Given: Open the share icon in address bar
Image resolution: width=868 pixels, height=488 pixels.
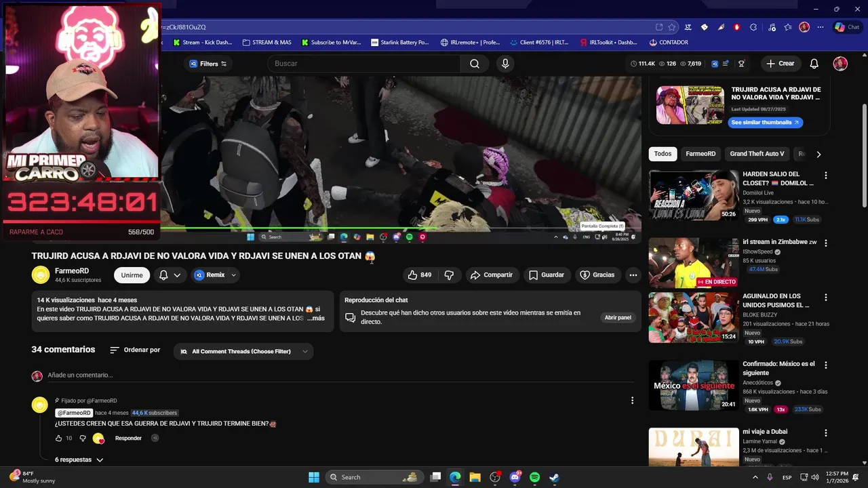Looking at the screenshot, I should click(659, 27).
